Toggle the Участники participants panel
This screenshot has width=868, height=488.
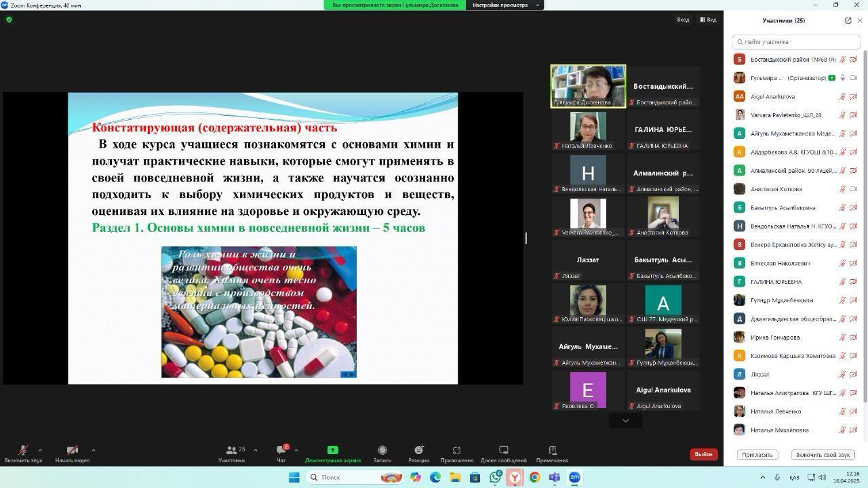(x=231, y=451)
